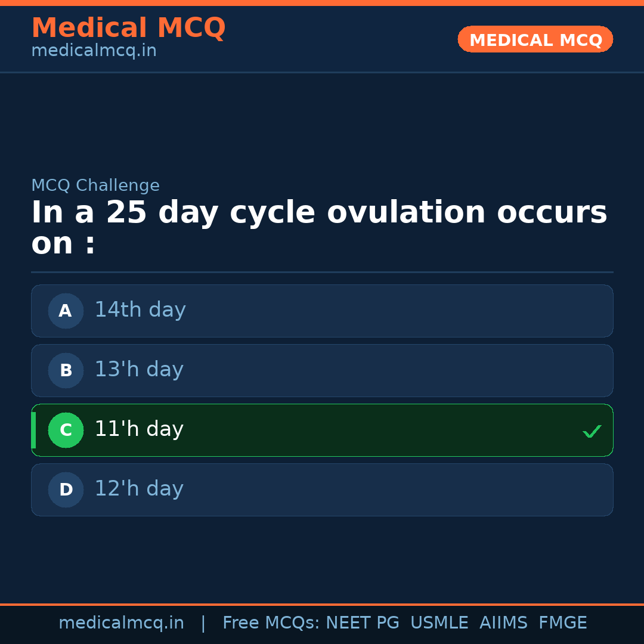Select answer option '13'h day'
Screen dimensions: 644x644
(x=322, y=370)
